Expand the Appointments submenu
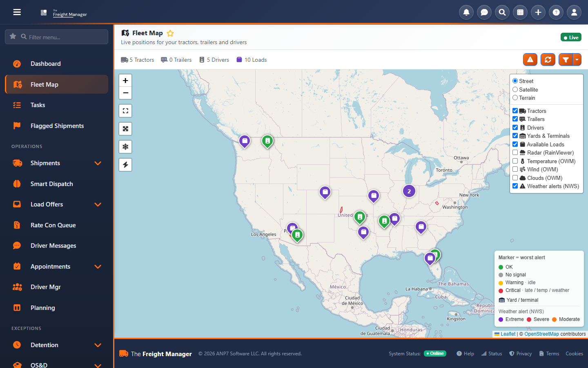Screen dimensions: 588x368 pyautogui.click(x=98, y=267)
